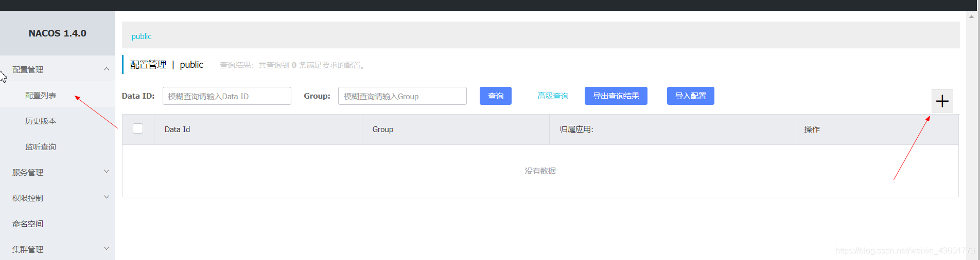980x260 pixels.
Task: Expand the 服务管理 menu chevron
Action: (107, 172)
